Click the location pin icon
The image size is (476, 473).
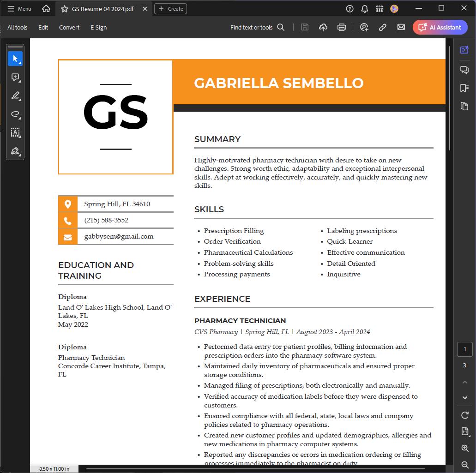[68, 204]
